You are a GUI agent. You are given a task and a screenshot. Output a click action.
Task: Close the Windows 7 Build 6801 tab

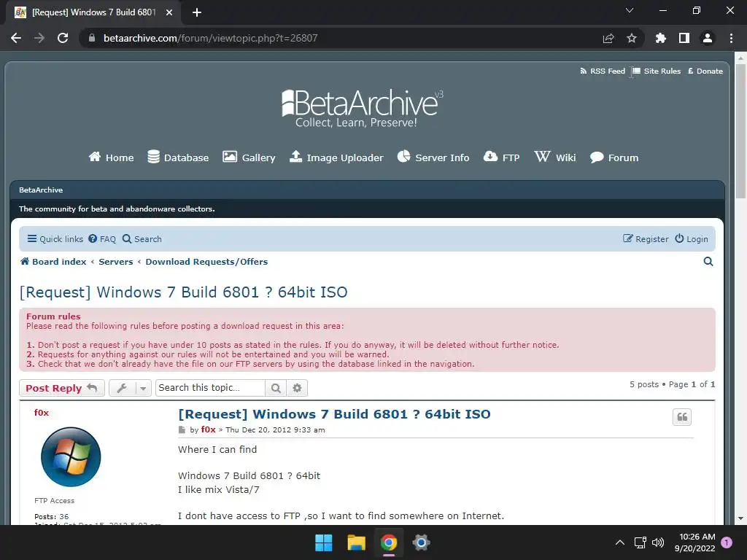point(169,12)
